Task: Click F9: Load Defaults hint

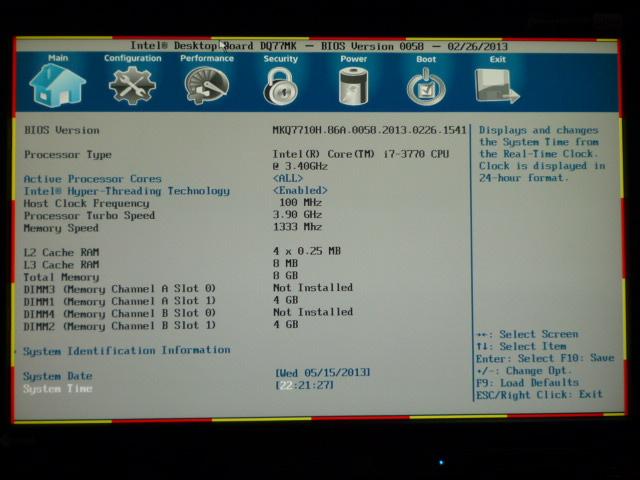Action: tap(527, 382)
